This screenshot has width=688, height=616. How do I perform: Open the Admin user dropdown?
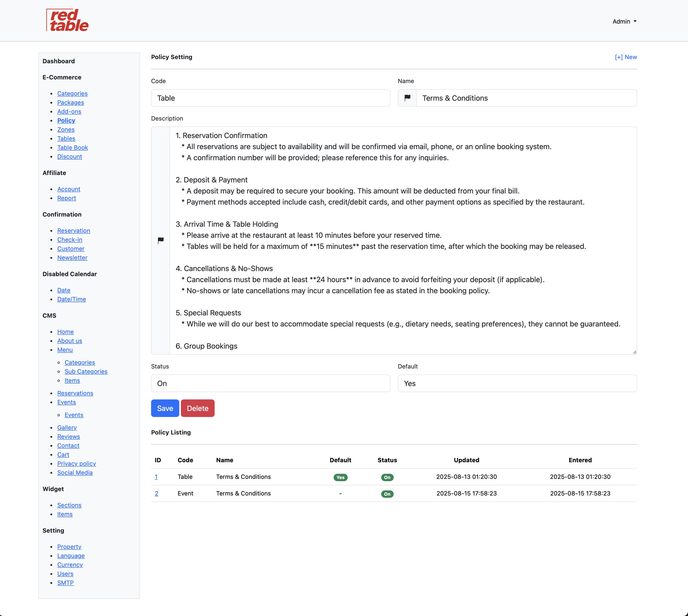click(624, 21)
